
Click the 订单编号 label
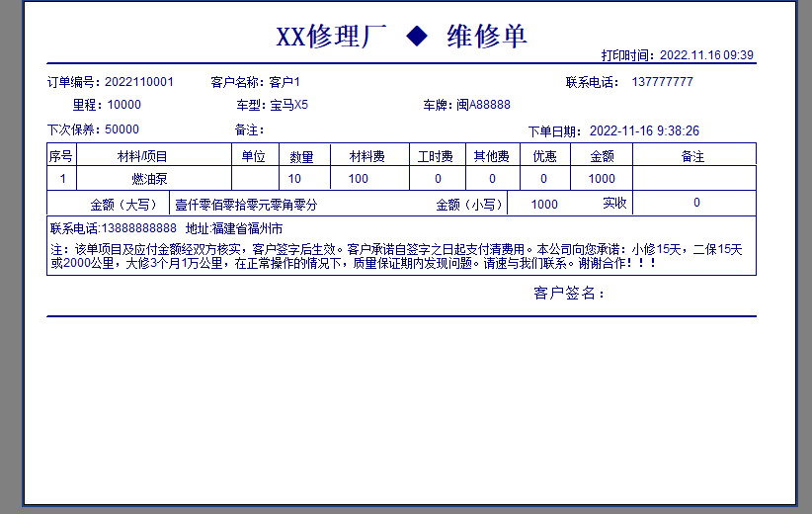[71, 82]
